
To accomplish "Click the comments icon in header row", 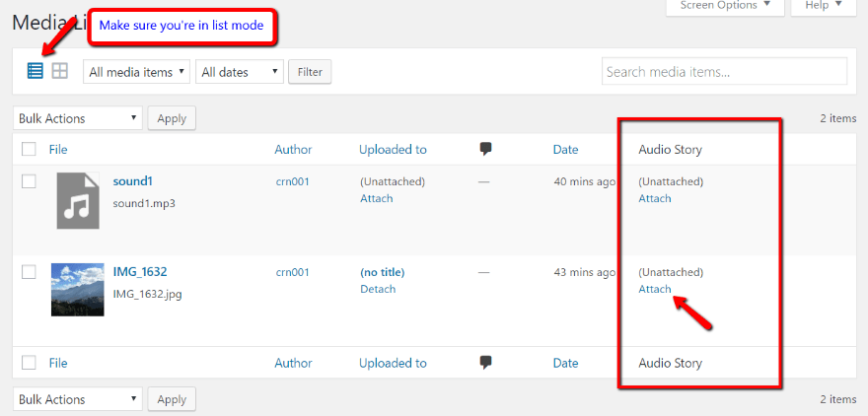I will [x=485, y=149].
